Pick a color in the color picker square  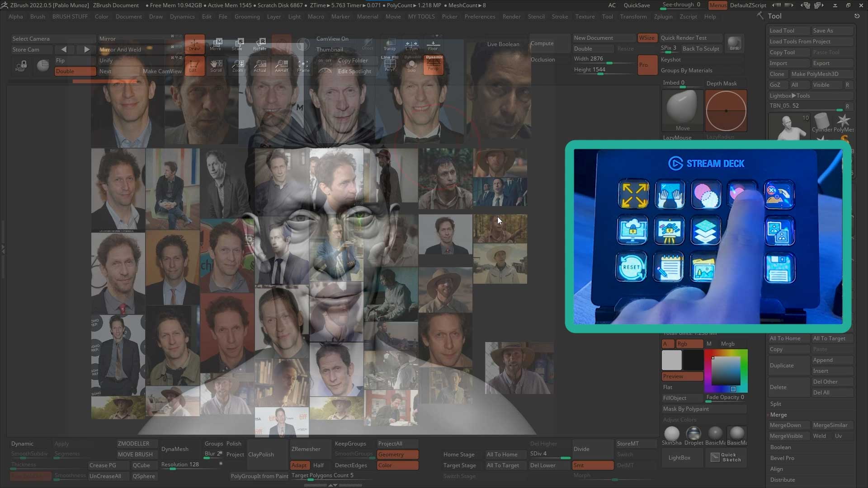coord(726,371)
